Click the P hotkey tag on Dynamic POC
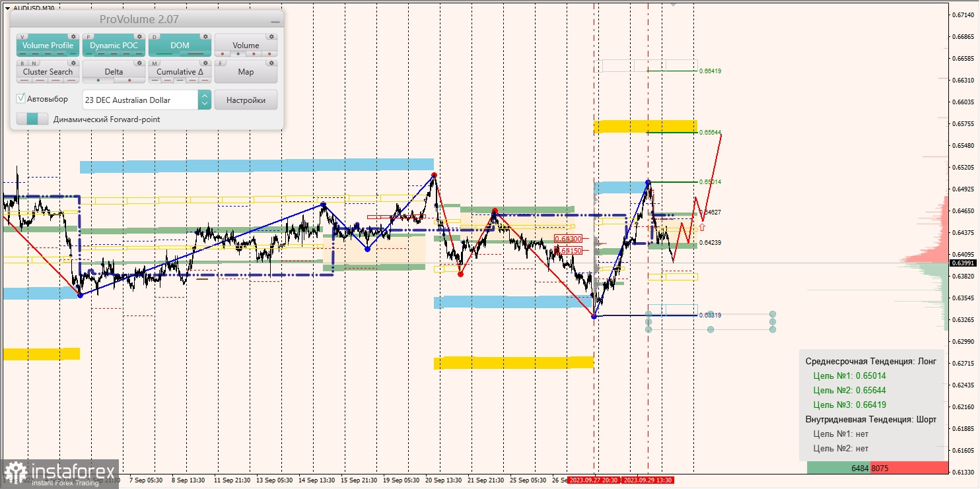980x489 pixels. click(88, 37)
